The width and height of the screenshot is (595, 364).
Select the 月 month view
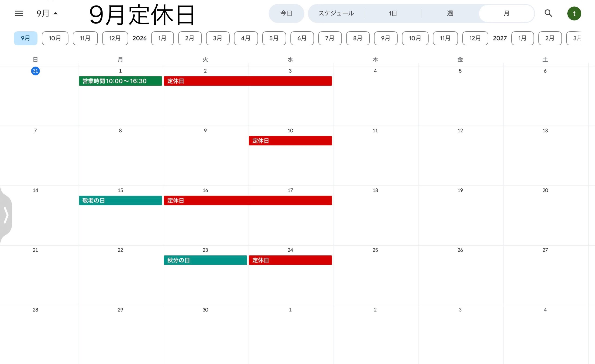coord(506,13)
